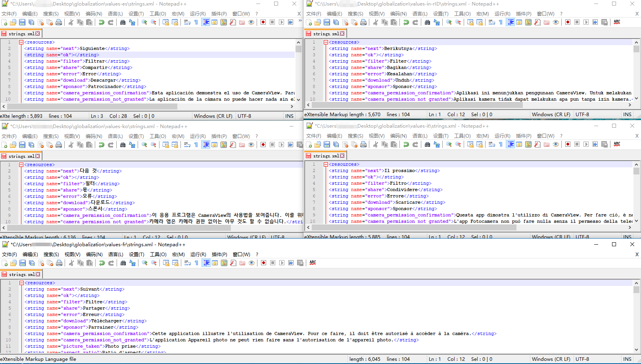Click Undo icon in values-it window toolbar
Screen dimensions: 641x364
(x=406, y=144)
